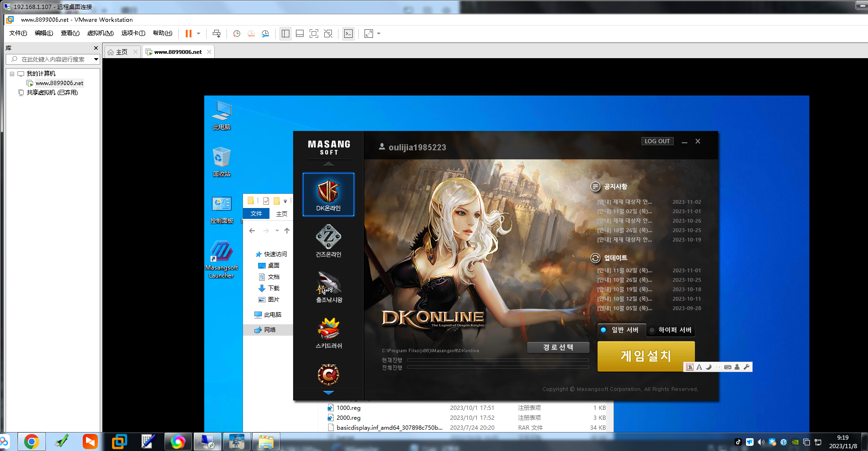Open Google Chrome from the taskbar
868x451 pixels.
coord(32,442)
